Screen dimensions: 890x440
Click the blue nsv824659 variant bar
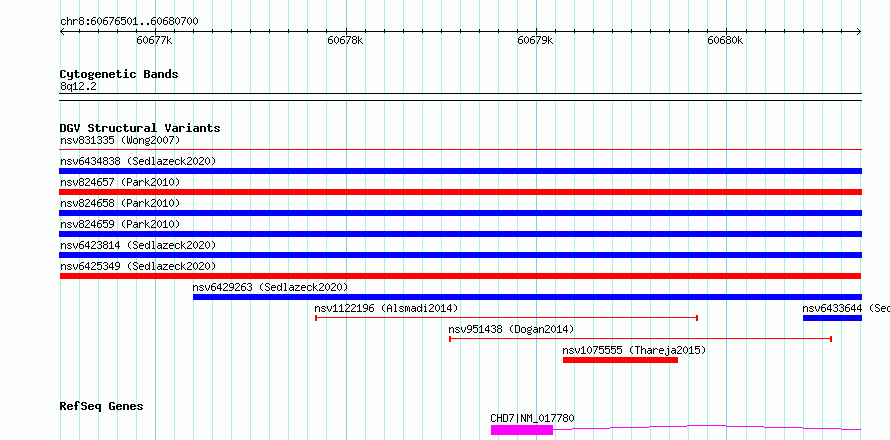460,234
